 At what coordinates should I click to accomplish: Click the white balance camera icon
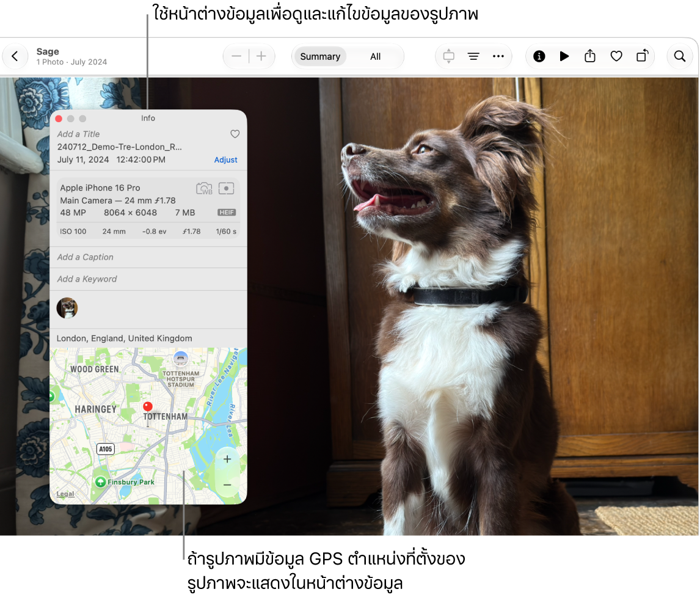point(205,188)
